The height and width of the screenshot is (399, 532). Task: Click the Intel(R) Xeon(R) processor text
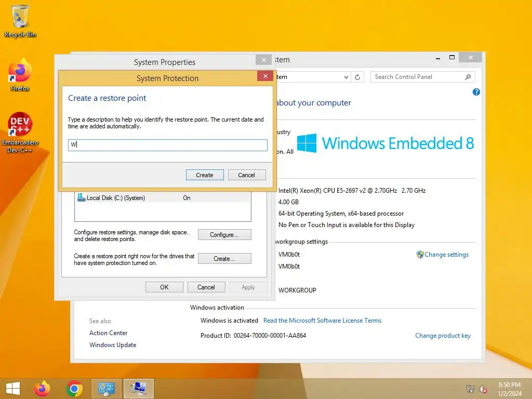click(x=352, y=190)
